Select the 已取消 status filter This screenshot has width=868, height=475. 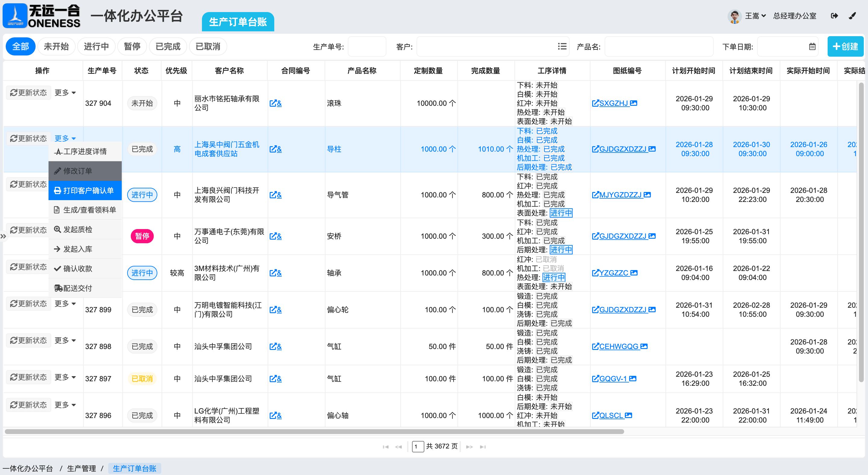coord(208,46)
